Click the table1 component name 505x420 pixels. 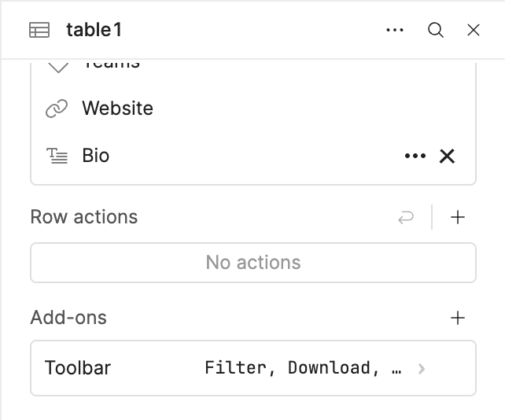point(94,31)
